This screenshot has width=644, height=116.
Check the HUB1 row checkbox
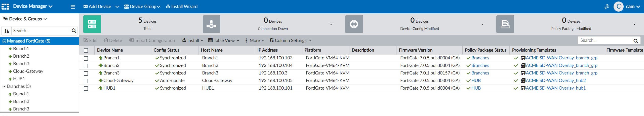click(x=86, y=88)
